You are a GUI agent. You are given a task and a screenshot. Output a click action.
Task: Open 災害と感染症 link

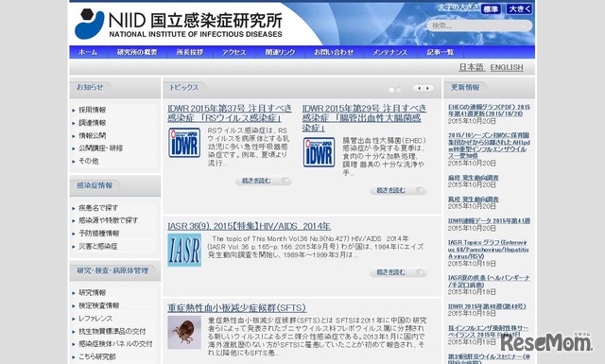[x=98, y=246]
